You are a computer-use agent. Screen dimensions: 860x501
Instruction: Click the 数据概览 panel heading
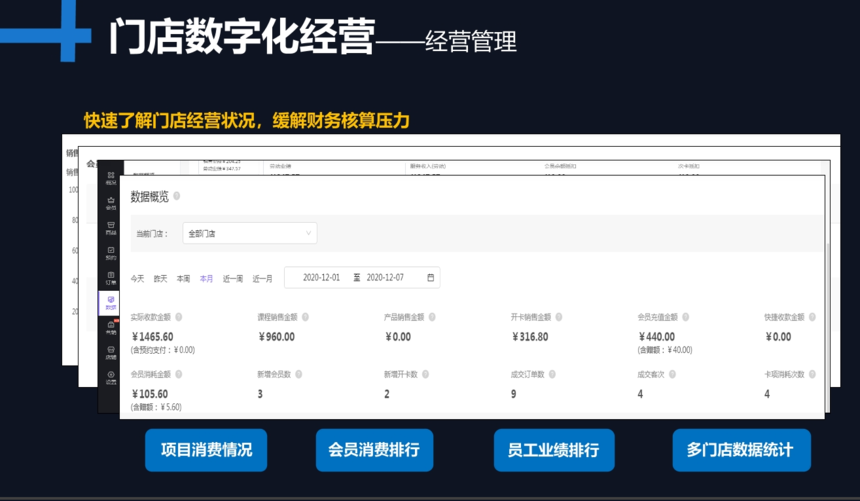[149, 196]
